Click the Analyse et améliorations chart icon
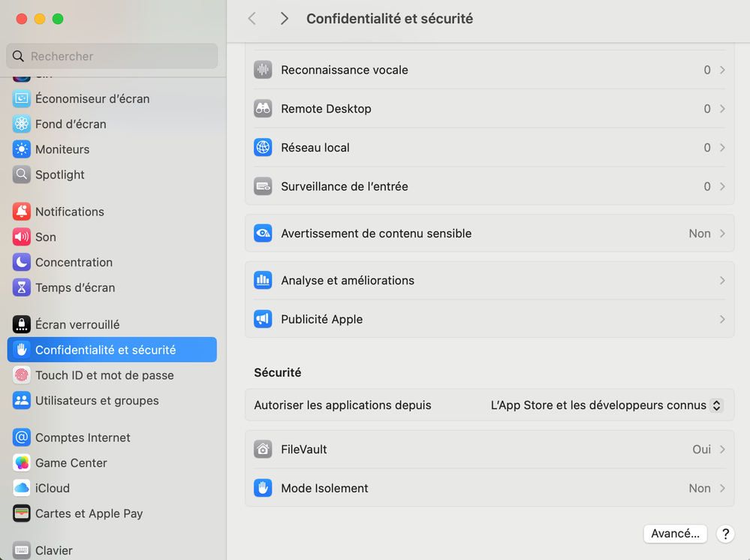Viewport: 750px width, 560px height. pyautogui.click(x=263, y=280)
